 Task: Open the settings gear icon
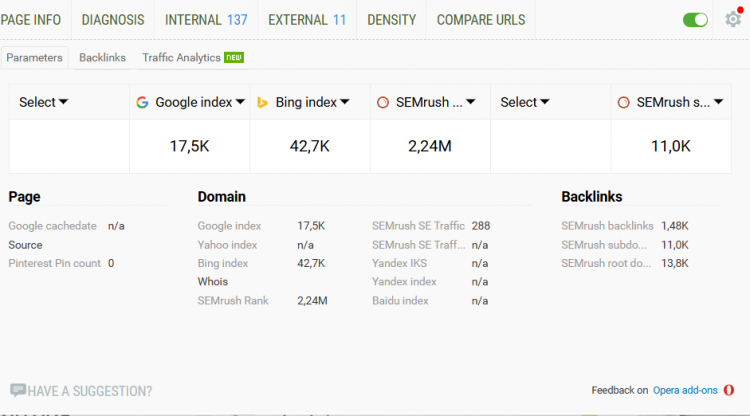tap(733, 20)
